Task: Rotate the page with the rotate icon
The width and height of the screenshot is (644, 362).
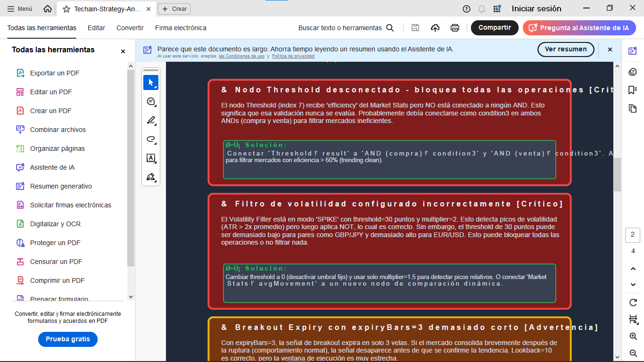Action: 633,302
